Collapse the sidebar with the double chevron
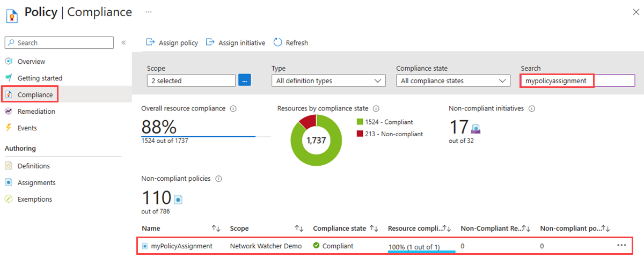The width and height of the screenshot is (644, 265). click(123, 42)
